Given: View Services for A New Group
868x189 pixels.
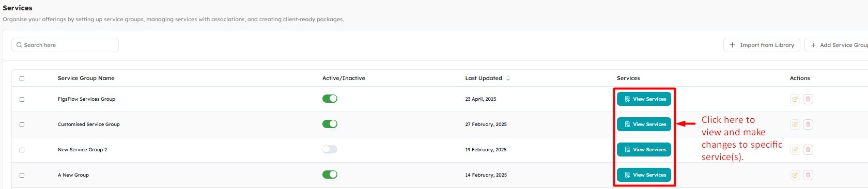Looking at the screenshot, I should pyautogui.click(x=644, y=175).
